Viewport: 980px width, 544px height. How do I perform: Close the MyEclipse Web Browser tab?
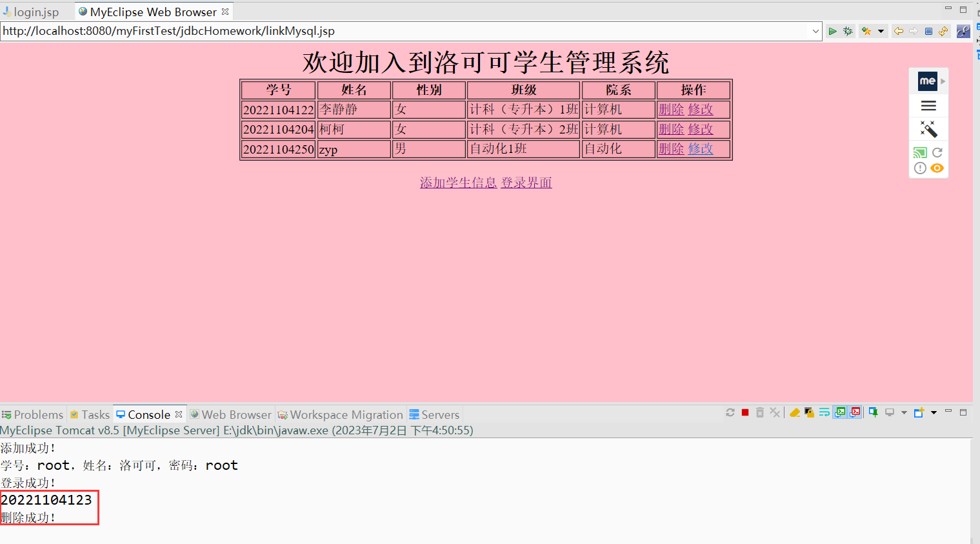pyautogui.click(x=225, y=12)
